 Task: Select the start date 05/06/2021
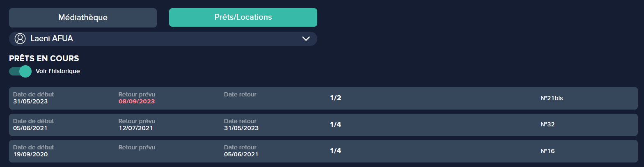point(30,128)
